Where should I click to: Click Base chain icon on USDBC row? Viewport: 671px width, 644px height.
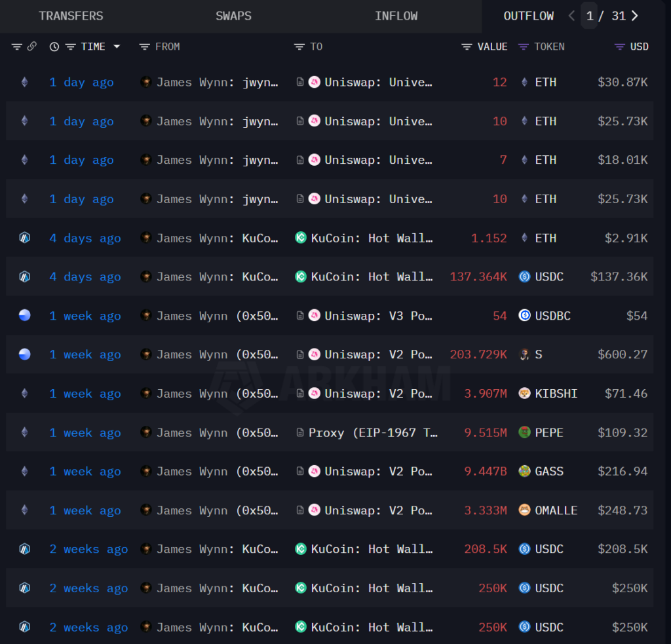[25, 315]
